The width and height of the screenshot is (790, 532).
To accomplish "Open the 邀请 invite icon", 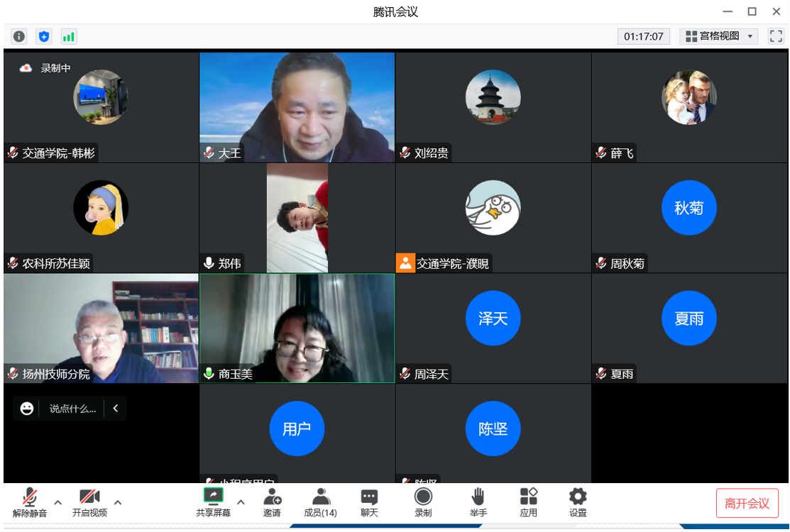I will pos(272,502).
